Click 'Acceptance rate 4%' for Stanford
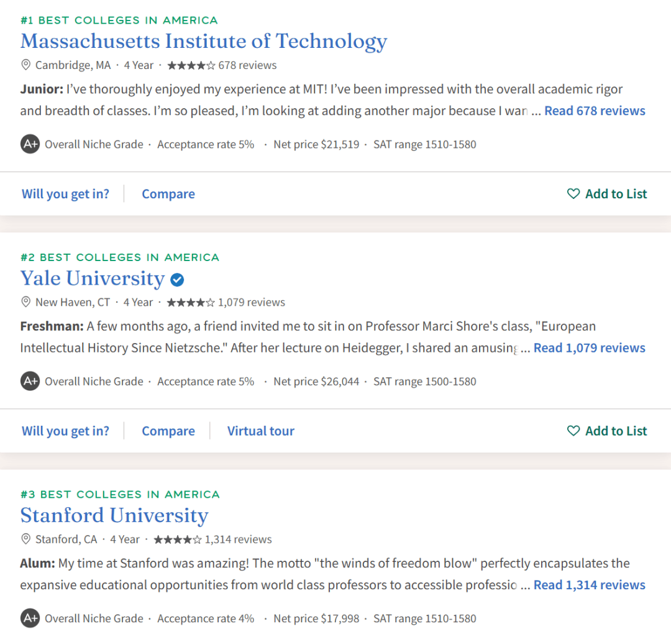671x644 pixels. 206,619
